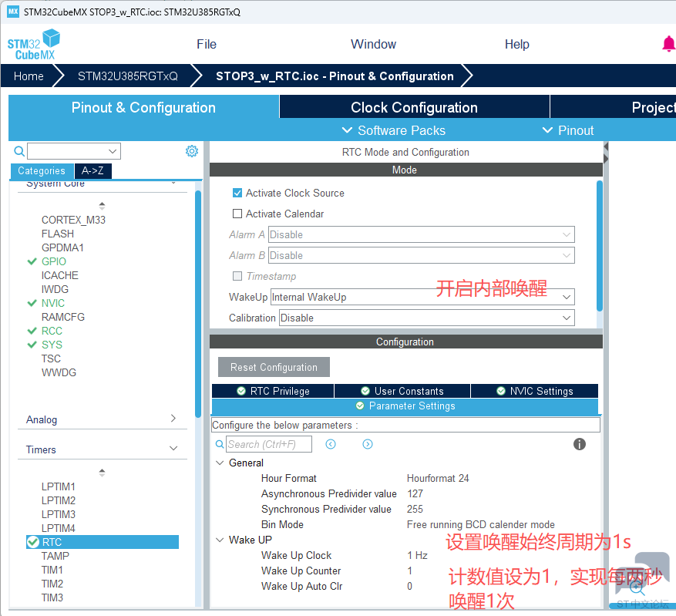Enable the Activate Calendar checkbox
This screenshot has height=616, width=676.
(x=237, y=214)
